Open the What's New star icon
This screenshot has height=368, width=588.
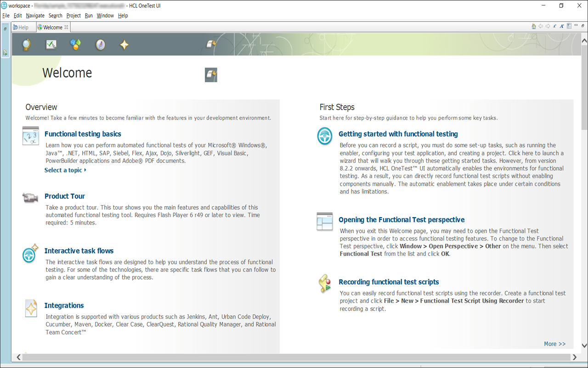click(124, 45)
